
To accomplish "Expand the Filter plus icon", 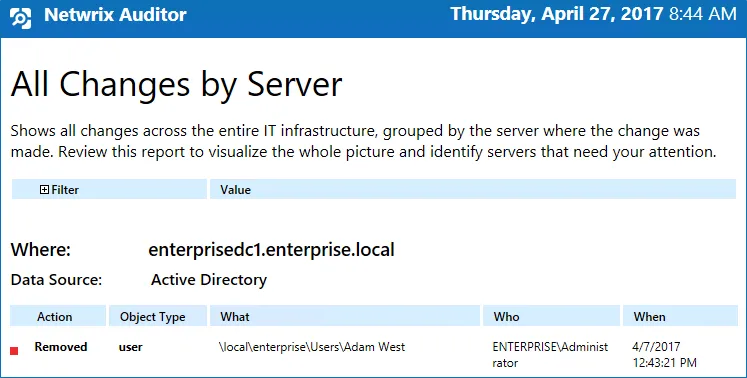I will coord(44,190).
